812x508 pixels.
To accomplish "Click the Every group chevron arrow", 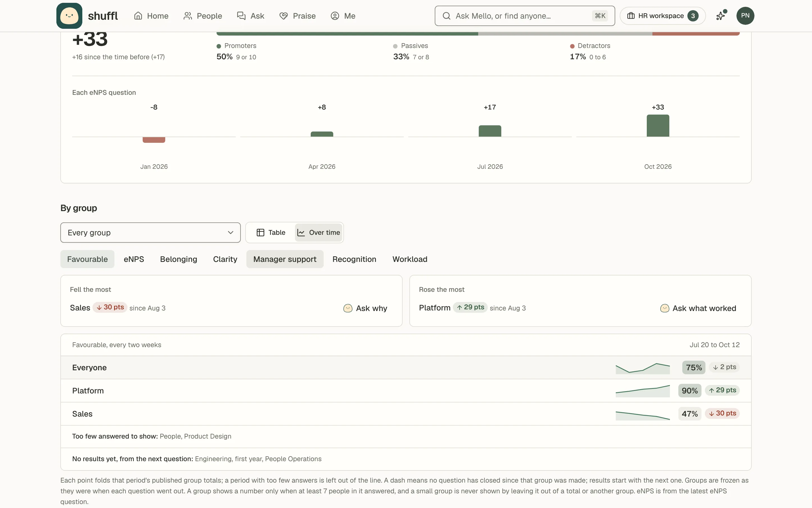I will click(x=231, y=233).
